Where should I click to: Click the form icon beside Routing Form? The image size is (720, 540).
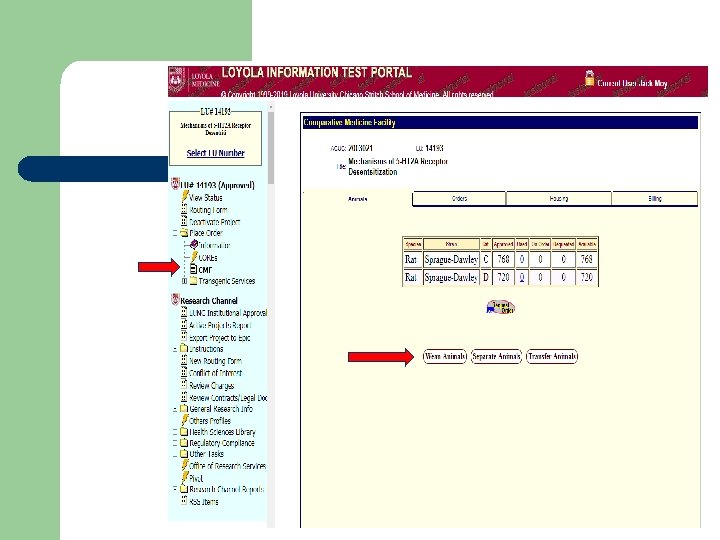point(184,209)
